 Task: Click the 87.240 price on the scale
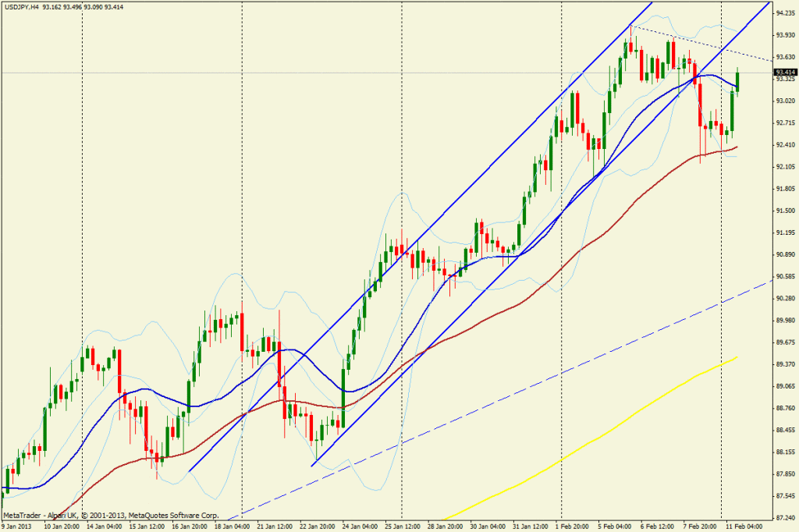[785, 518]
